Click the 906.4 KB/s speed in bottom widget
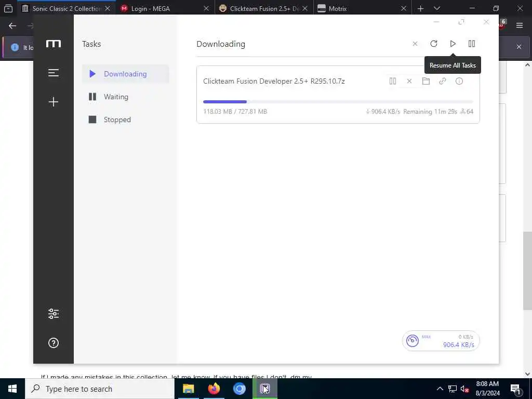The width and height of the screenshot is (532, 399). tap(458, 345)
